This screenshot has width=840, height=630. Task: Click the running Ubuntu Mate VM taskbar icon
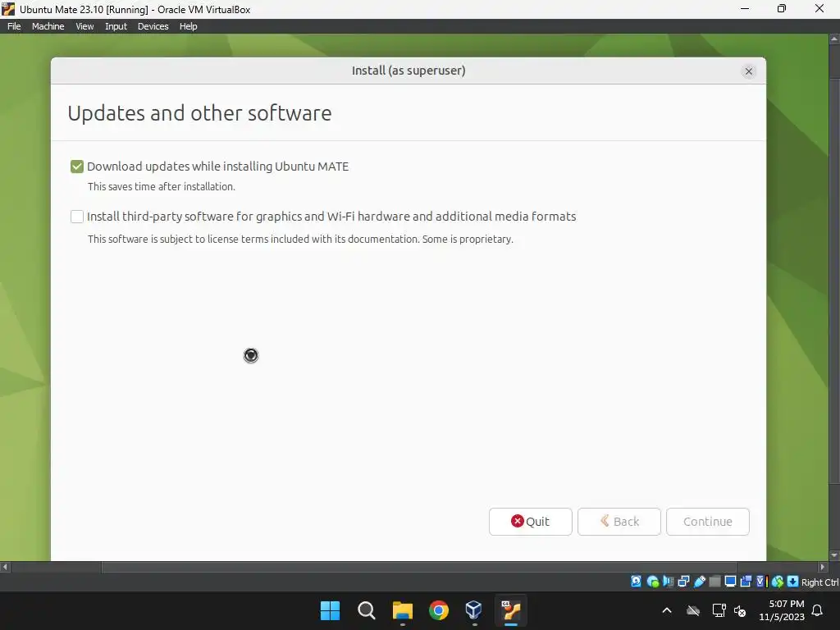(510, 610)
